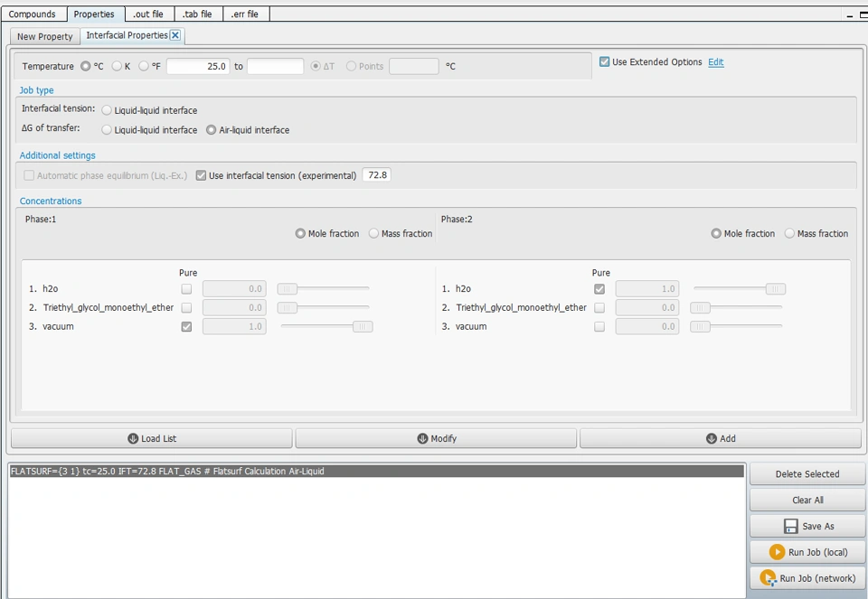868x599 pixels.
Task: Check Pure for h2o in Phase 1
Action: click(186, 289)
